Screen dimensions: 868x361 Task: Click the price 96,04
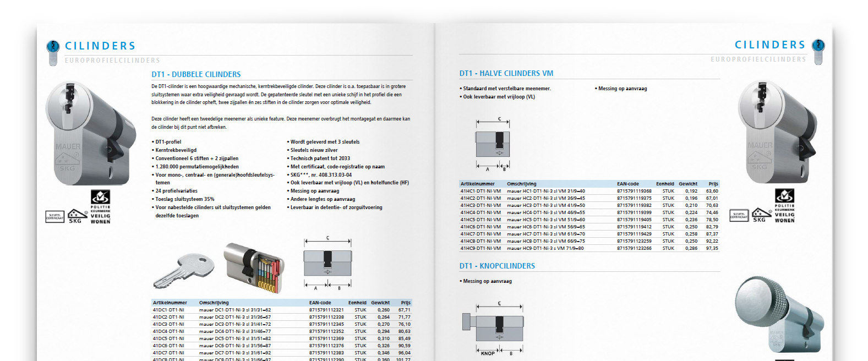click(405, 353)
